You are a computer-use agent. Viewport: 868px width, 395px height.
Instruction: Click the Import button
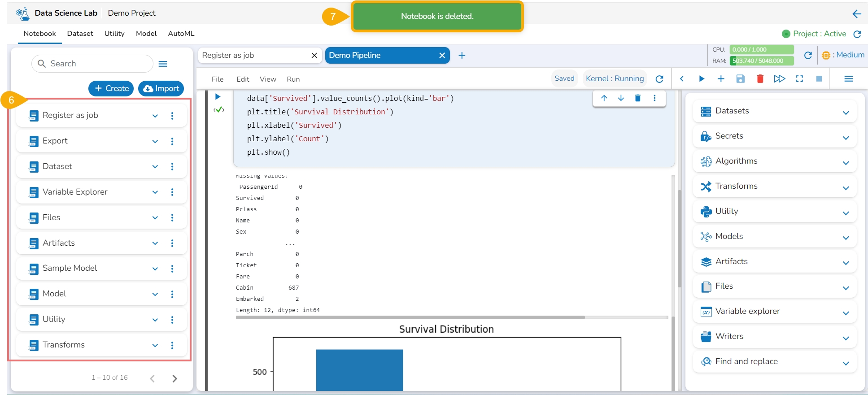point(161,89)
